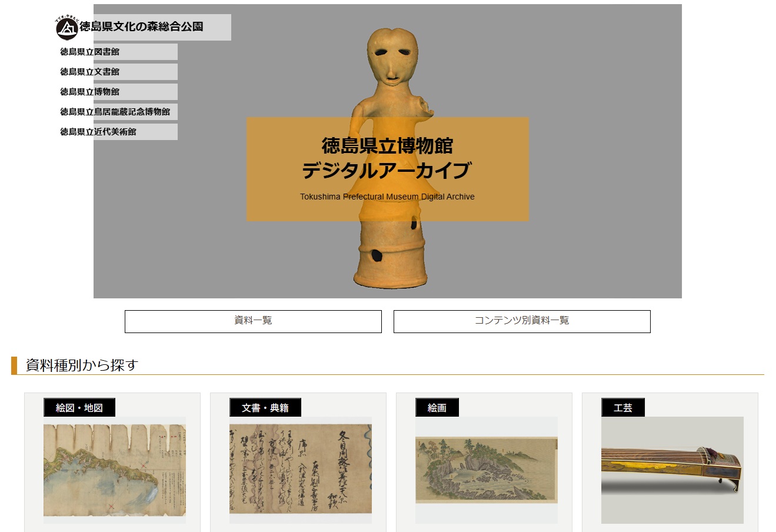Viewport: 776px width, 532px height.
Task: Open the old coastal map thumbnail
Action: click(x=115, y=470)
